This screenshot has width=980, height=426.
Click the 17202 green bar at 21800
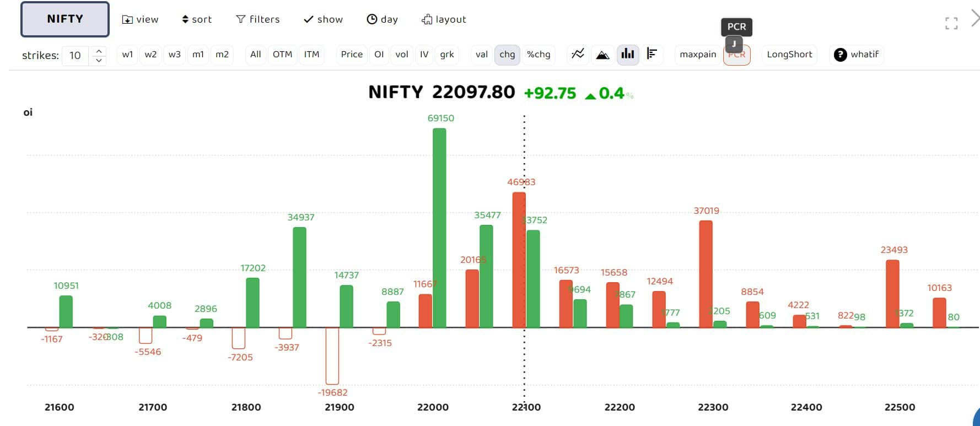pos(252,303)
